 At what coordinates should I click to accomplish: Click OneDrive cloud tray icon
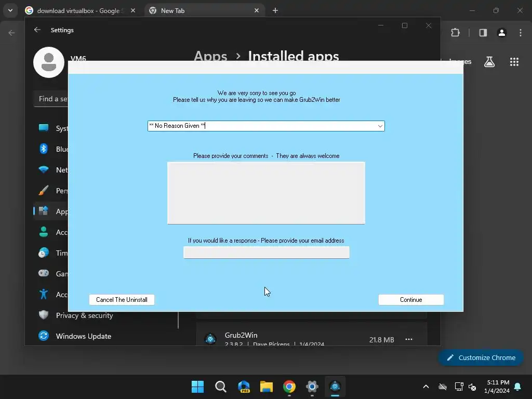tap(443, 387)
